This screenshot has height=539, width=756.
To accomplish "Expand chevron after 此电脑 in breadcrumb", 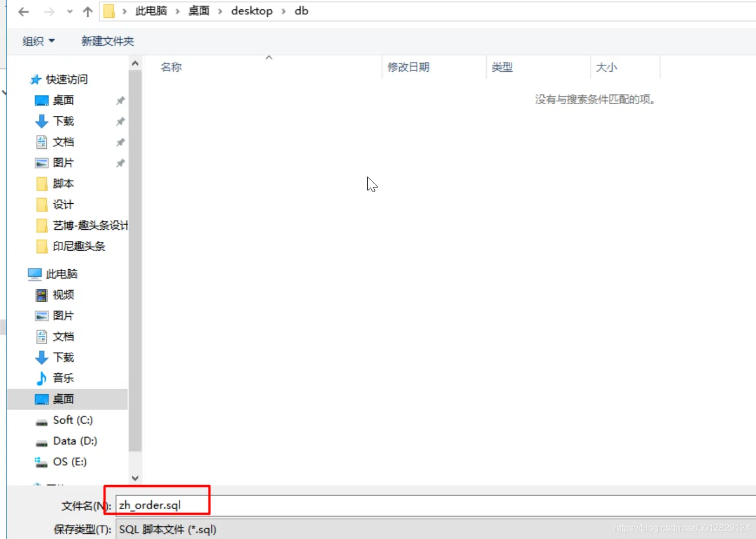I will pos(178,12).
